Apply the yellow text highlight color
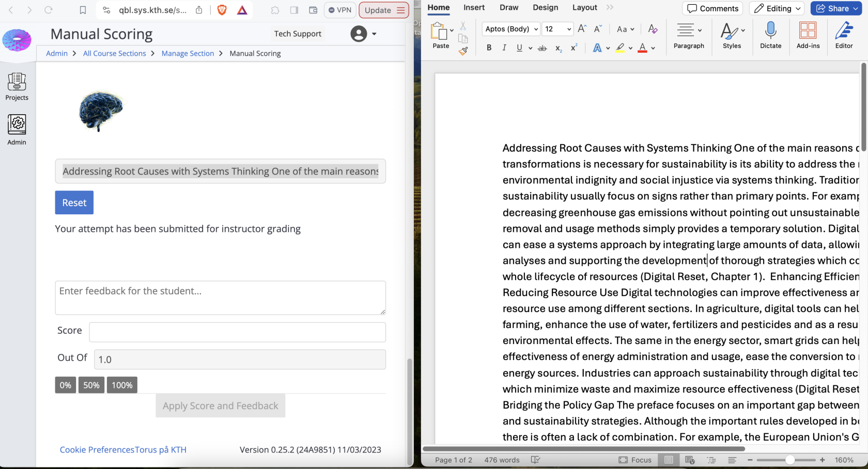 click(620, 48)
